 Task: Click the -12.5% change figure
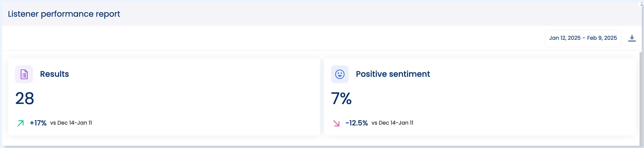click(x=357, y=123)
